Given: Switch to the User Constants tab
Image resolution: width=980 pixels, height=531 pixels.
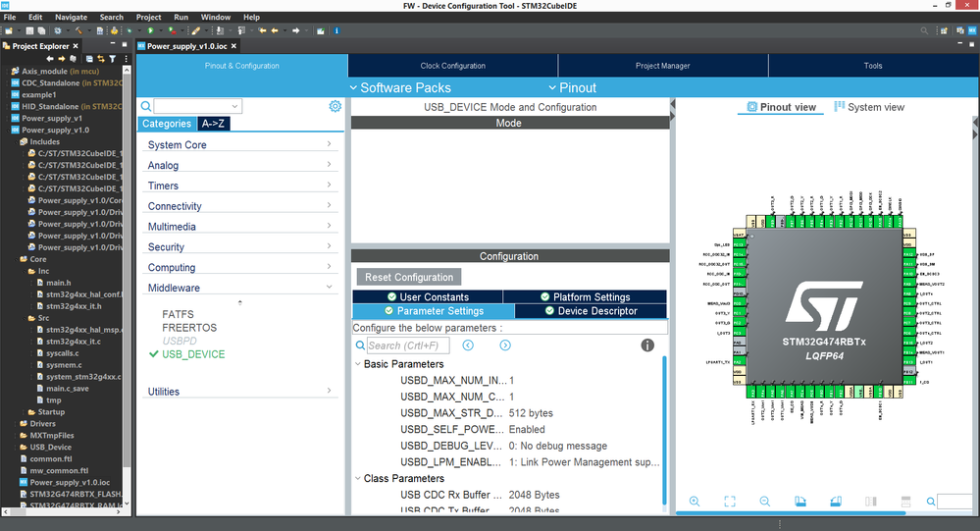Looking at the screenshot, I should (x=428, y=296).
